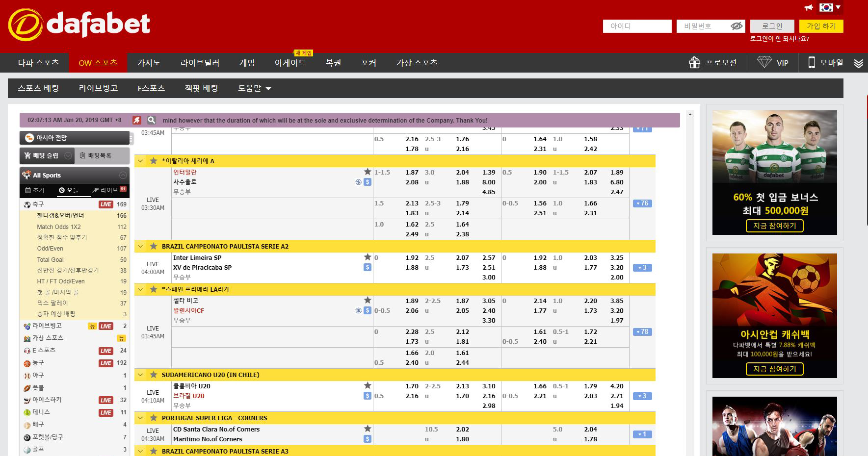The width and height of the screenshot is (868, 456).
Task: Favorite the 콜롬비아 U20 match star
Action: click(368, 385)
